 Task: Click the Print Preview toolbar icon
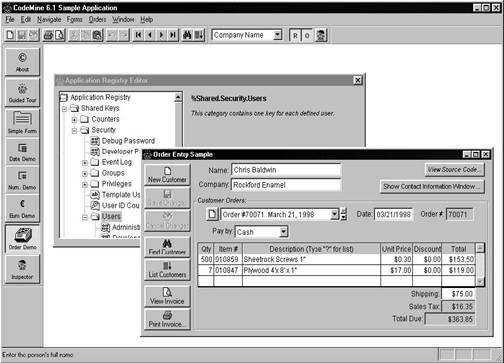[60, 35]
